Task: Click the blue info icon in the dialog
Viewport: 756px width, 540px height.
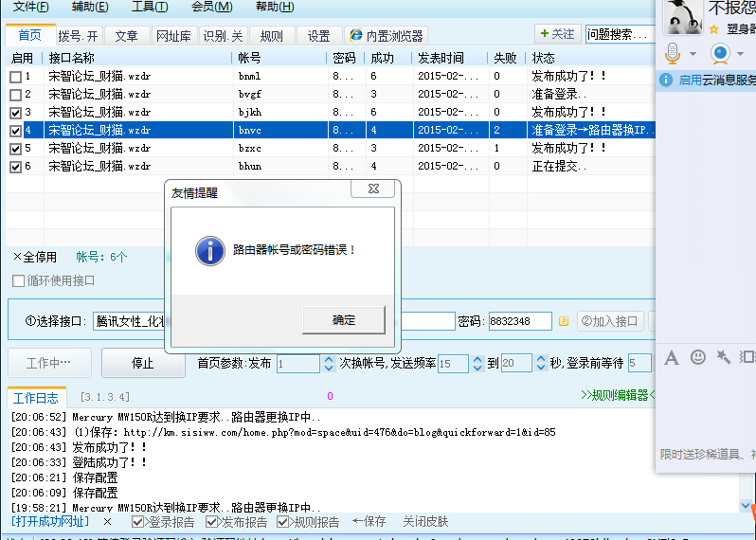Action: point(209,251)
